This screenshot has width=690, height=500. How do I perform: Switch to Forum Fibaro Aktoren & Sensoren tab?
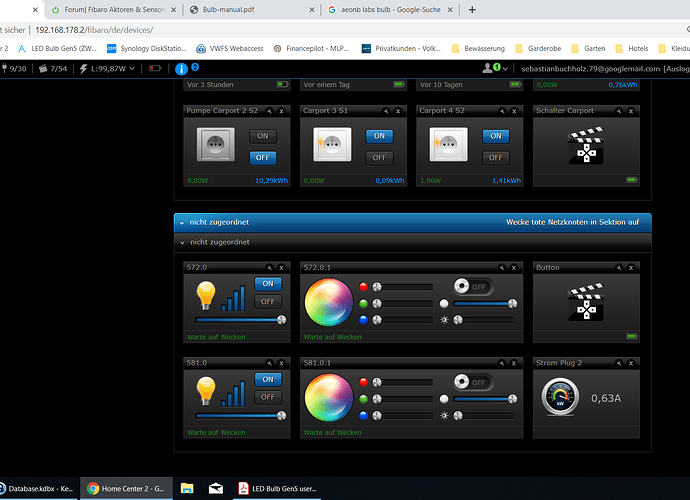point(114,10)
